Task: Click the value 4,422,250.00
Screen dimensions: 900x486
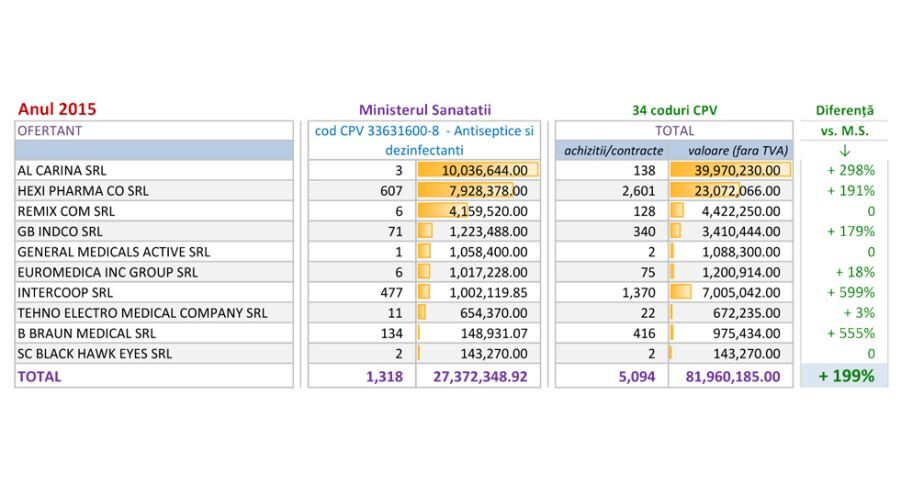Action: [x=741, y=211]
